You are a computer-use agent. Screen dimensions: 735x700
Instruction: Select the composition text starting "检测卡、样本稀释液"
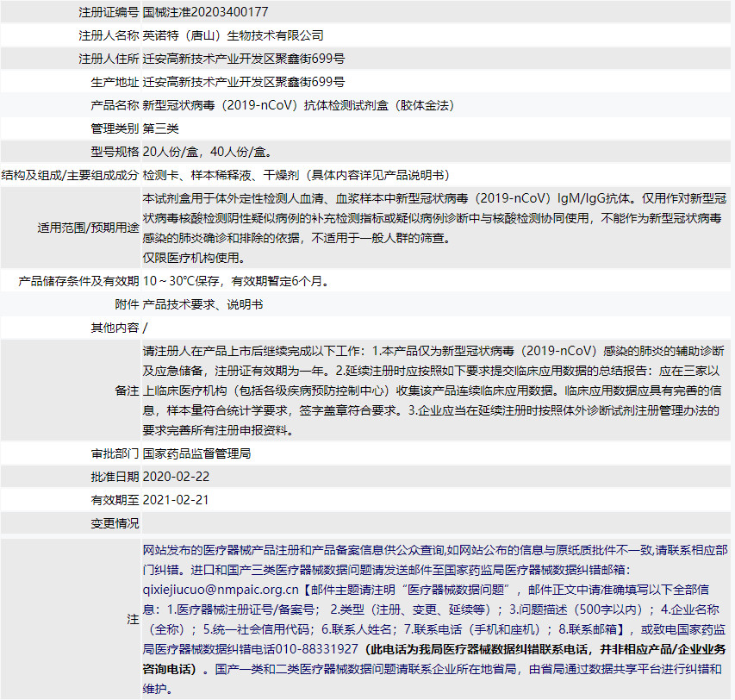click(296, 175)
